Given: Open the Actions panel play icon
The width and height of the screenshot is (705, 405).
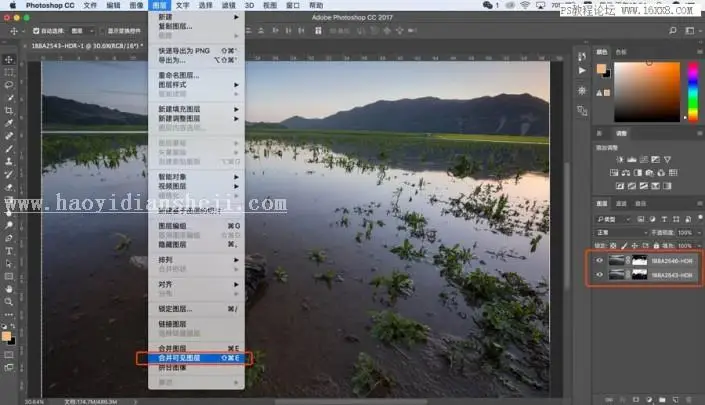Looking at the screenshot, I should (x=582, y=71).
